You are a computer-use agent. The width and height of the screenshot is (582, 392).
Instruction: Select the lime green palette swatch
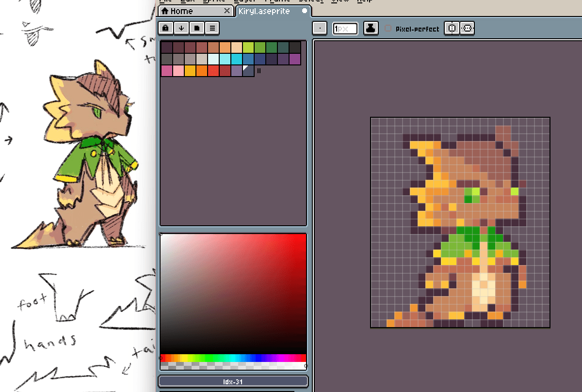click(x=248, y=47)
